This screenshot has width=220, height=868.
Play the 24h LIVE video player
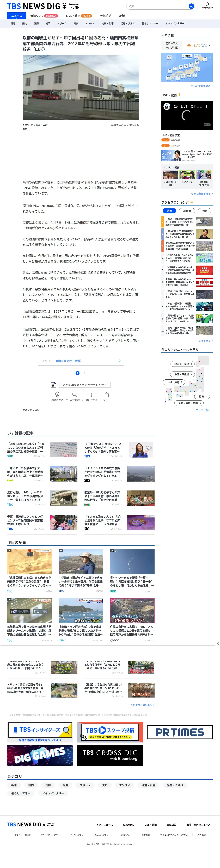click(187, 116)
